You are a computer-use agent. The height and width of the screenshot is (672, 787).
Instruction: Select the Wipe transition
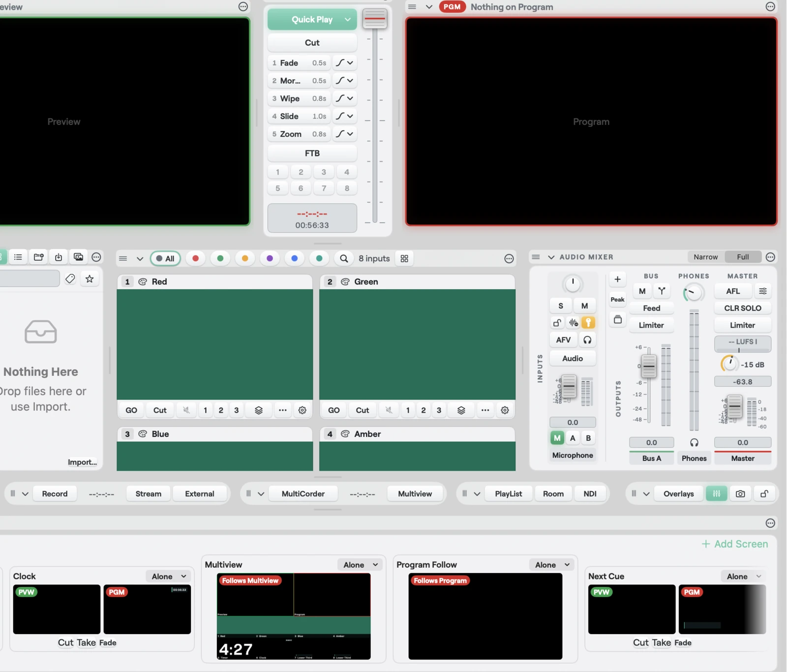tap(299, 98)
